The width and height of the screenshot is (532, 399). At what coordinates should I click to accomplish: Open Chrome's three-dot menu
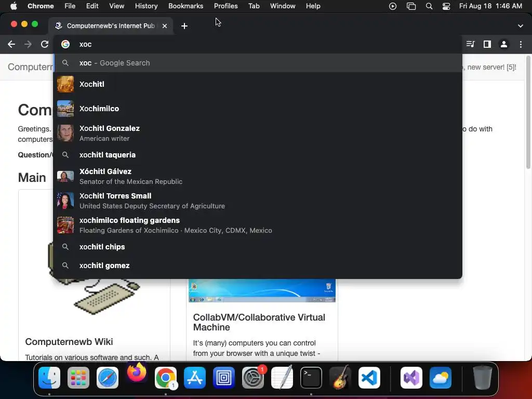click(521, 44)
